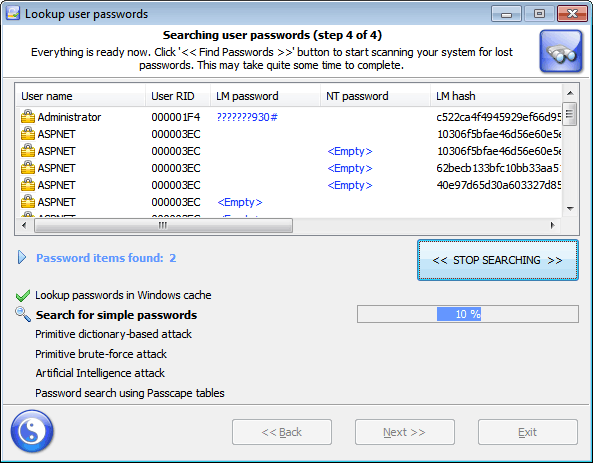Click the Administrator row lock icon
Image resolution: width=593 pixels, height=463 pixels.
(x=28, y=117)
